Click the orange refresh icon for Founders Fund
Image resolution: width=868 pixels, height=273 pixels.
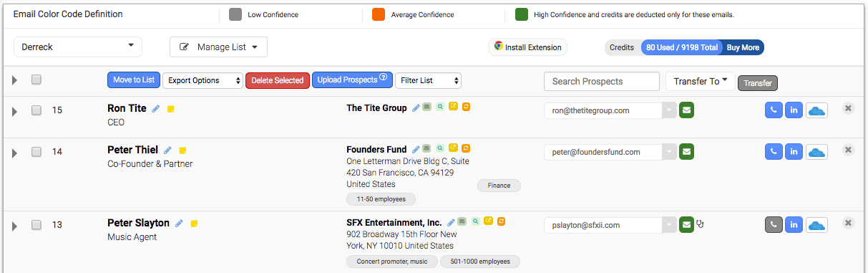click(466, 149)
